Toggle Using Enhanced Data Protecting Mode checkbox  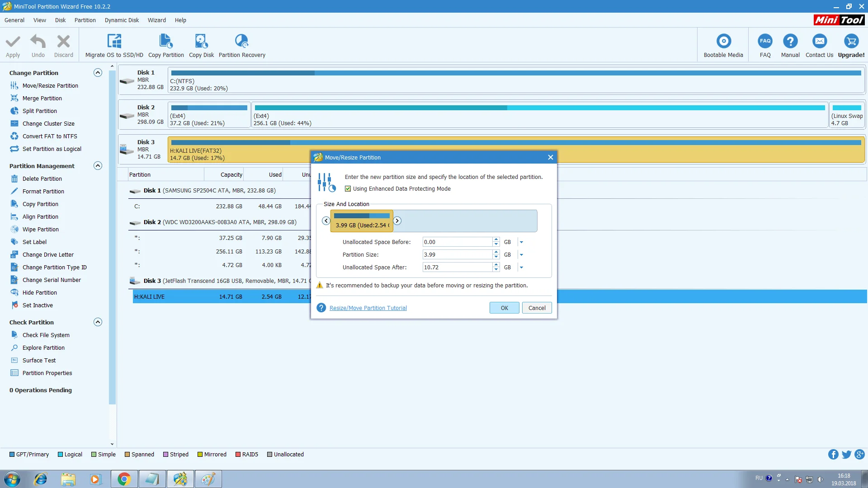pos(348,189)
